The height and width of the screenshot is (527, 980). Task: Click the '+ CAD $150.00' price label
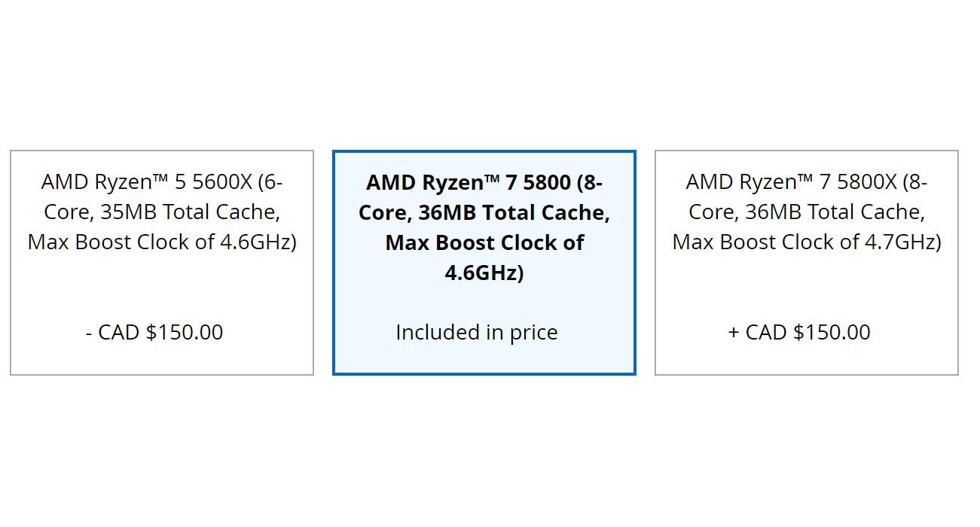pos(802,331)
